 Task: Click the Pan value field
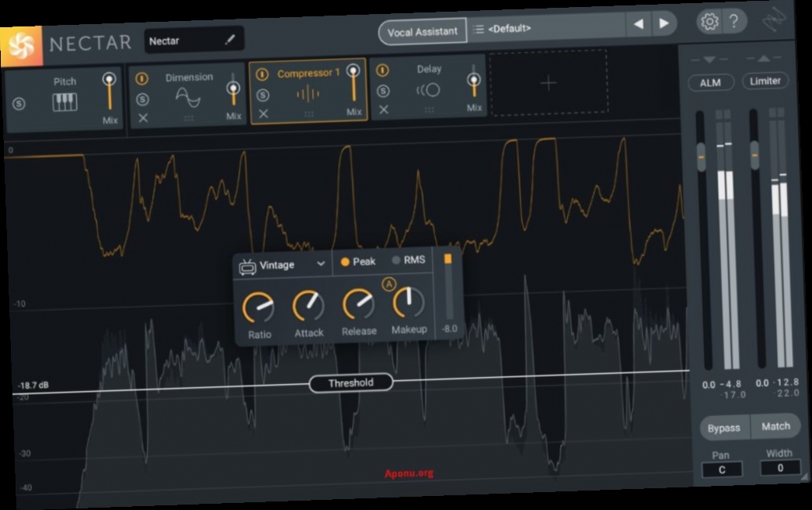(723, 468)
